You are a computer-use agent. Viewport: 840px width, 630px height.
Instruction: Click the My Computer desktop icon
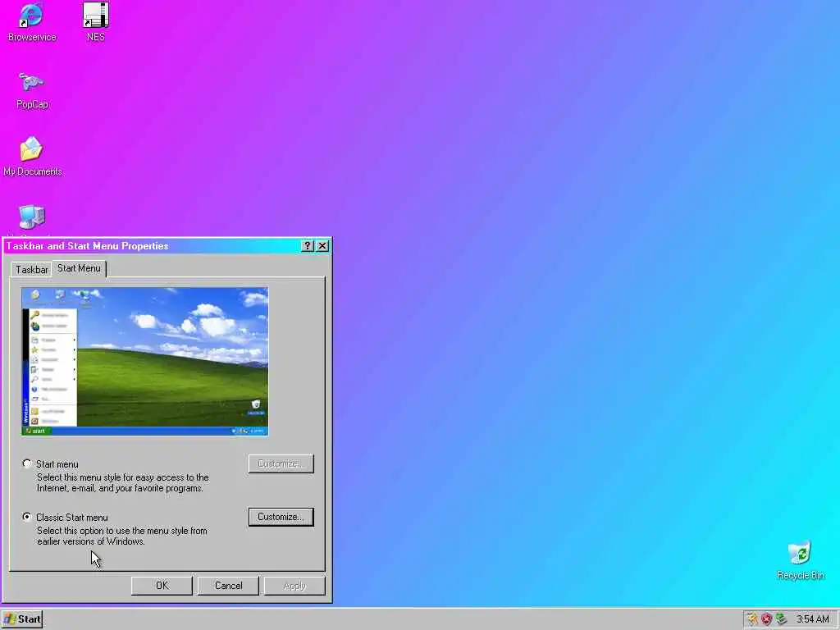click(x=31, y=218)
